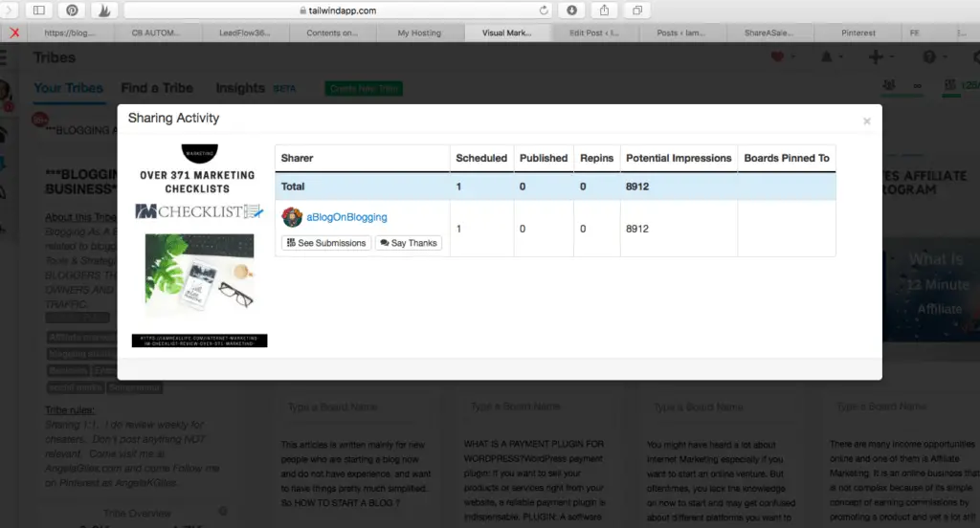Image resolution: width=980 pixels, height=528 pixels.
Task: Switch to the Edit Post tab
Action: [594, 33]
